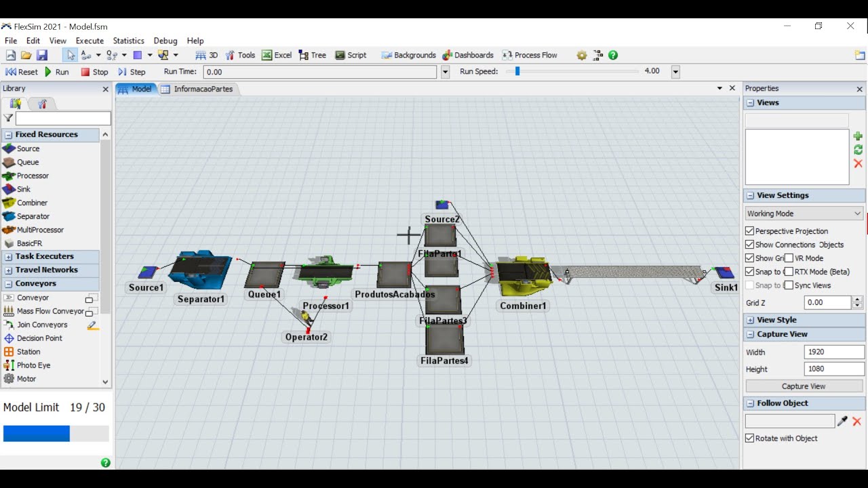Enable VR Mode checkbox

point(789,258)
